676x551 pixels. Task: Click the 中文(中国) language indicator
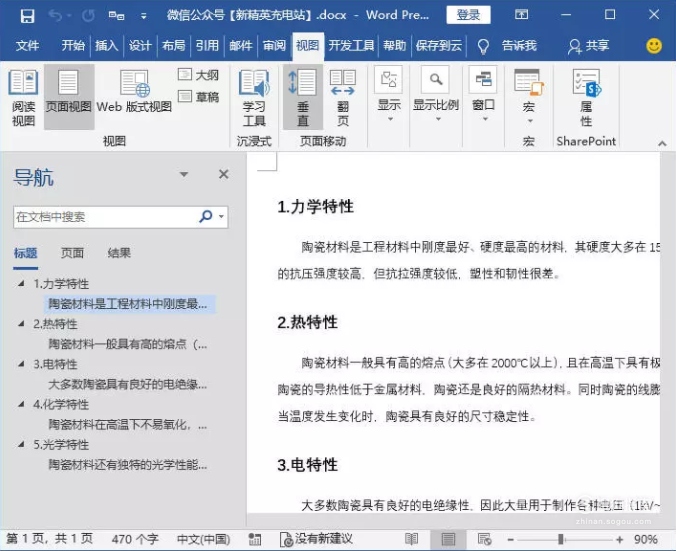203,539
